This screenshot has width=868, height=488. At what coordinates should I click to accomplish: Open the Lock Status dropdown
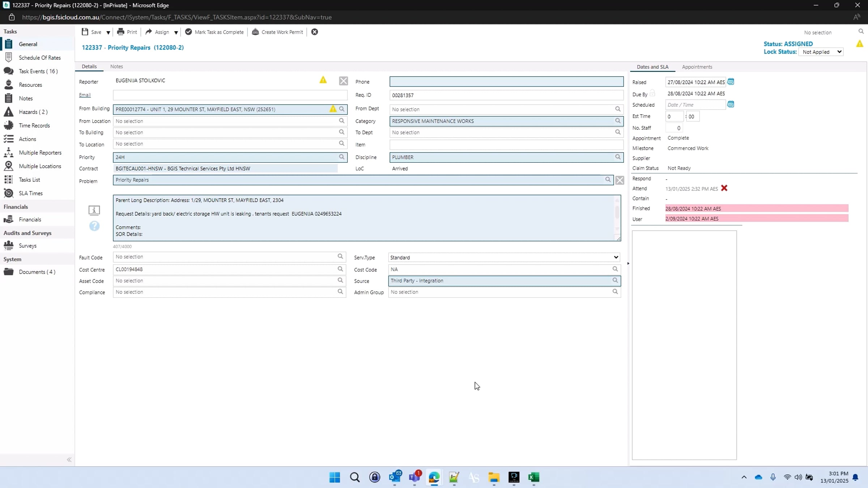click(821, 52)
